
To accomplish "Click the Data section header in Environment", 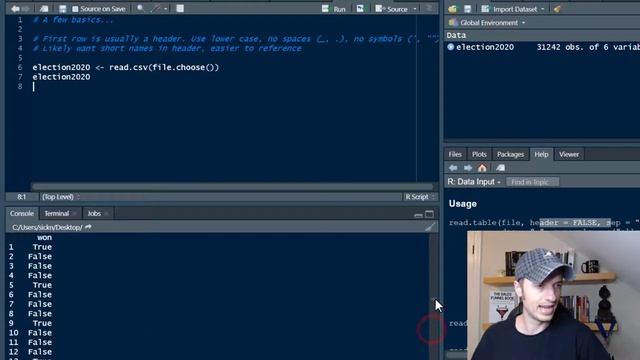I will (x=456, y=35).
